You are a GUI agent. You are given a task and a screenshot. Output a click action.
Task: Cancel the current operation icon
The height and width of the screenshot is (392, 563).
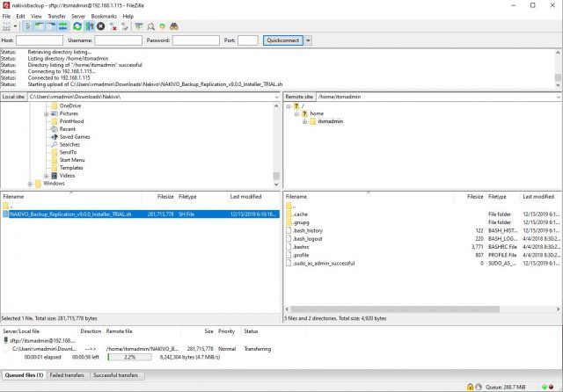click(101, 26)
